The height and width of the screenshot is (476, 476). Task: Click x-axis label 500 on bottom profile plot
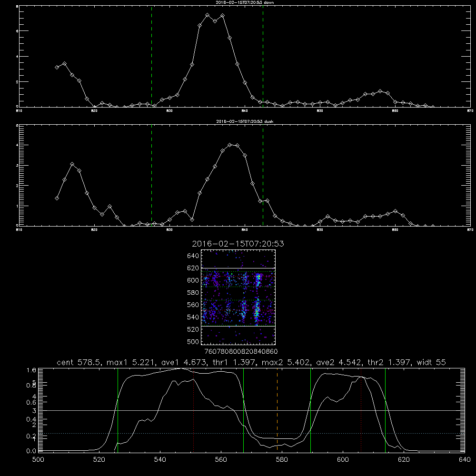pos(38,460)
